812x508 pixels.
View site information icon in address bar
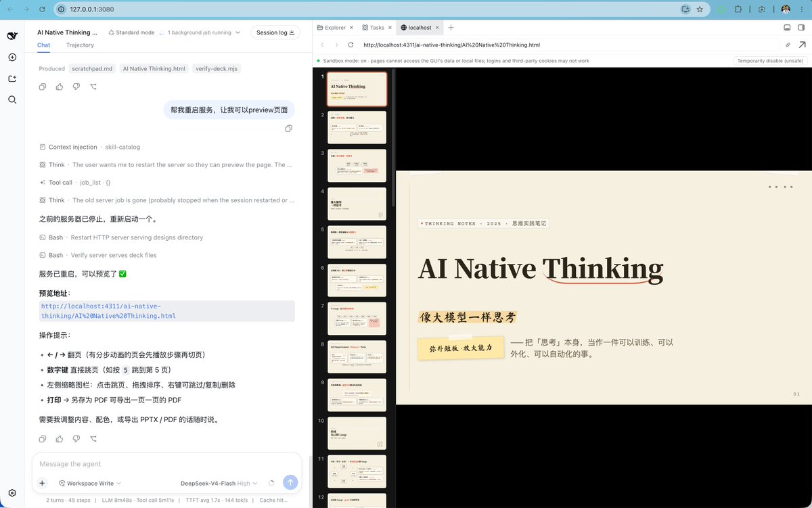pos(61,9)
